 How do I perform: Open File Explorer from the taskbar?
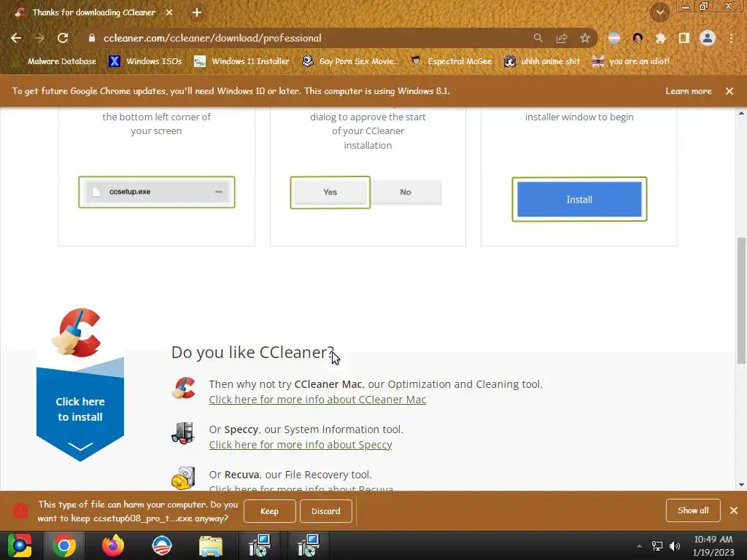click(211, 545)
